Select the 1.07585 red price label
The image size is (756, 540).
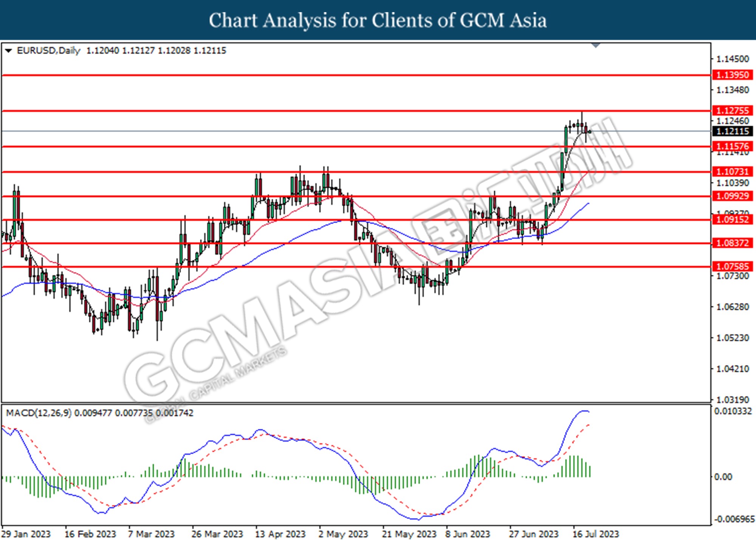click(733, 267)
